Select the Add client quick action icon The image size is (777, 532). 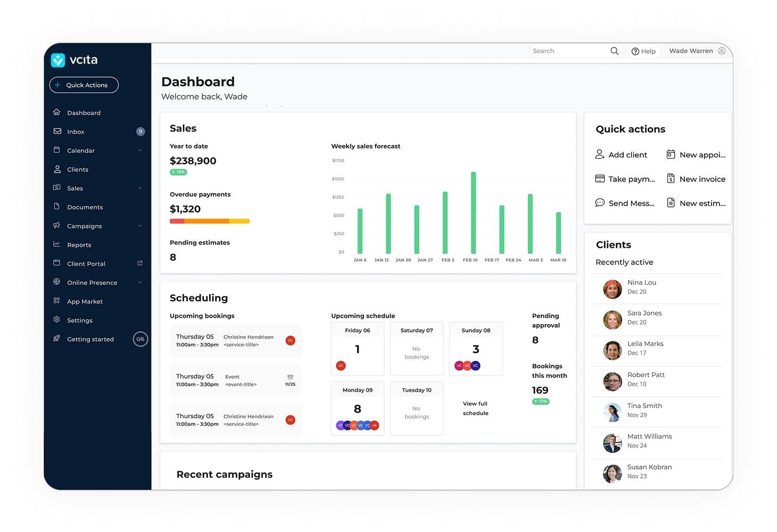tap(600, 154)
